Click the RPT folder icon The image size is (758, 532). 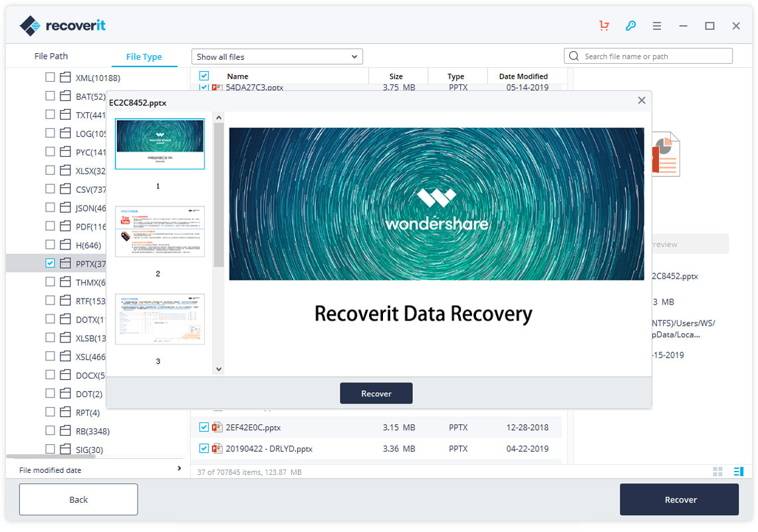pyautogui.click(x=65, y=412)
